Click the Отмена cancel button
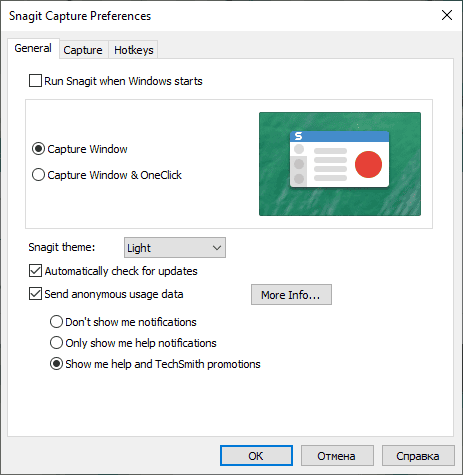 (x=337, y=456)
